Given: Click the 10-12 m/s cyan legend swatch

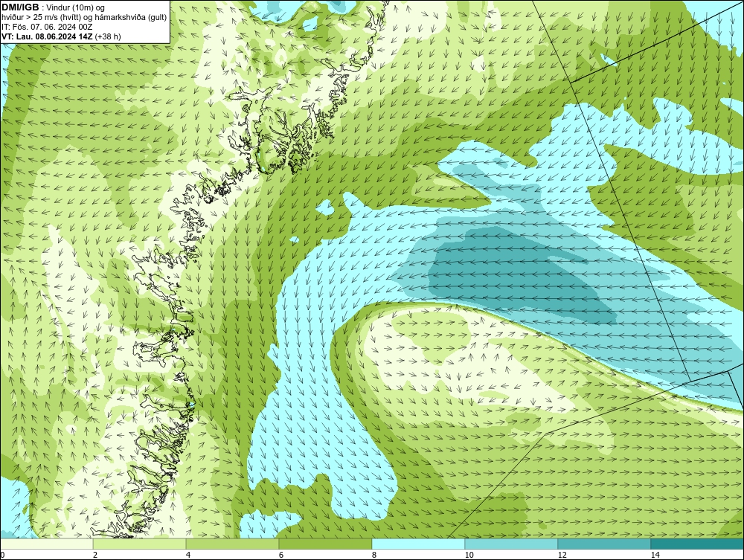Looking at the screenshot, I should point(512,544).
